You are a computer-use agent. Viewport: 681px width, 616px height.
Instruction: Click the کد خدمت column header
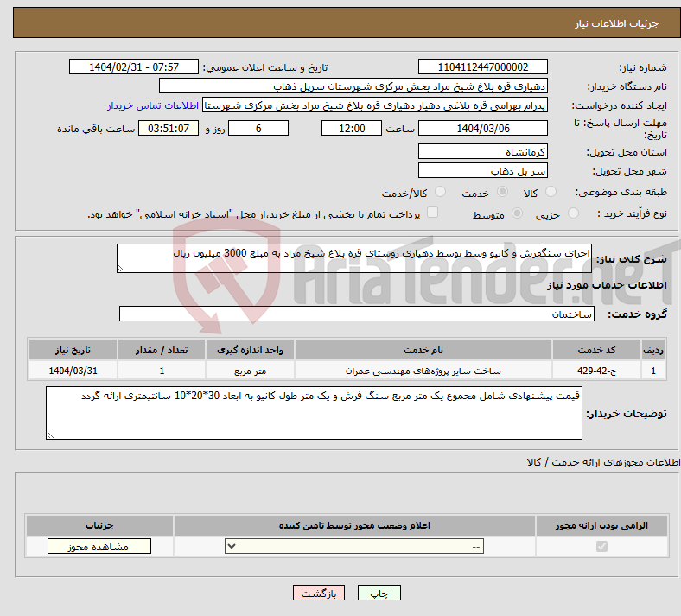tap(597, 350)
